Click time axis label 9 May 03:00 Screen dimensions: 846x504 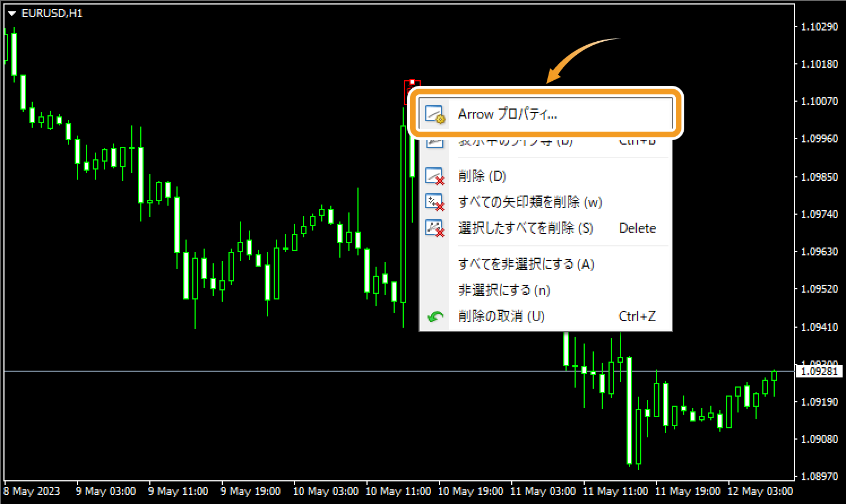point(106,491)
